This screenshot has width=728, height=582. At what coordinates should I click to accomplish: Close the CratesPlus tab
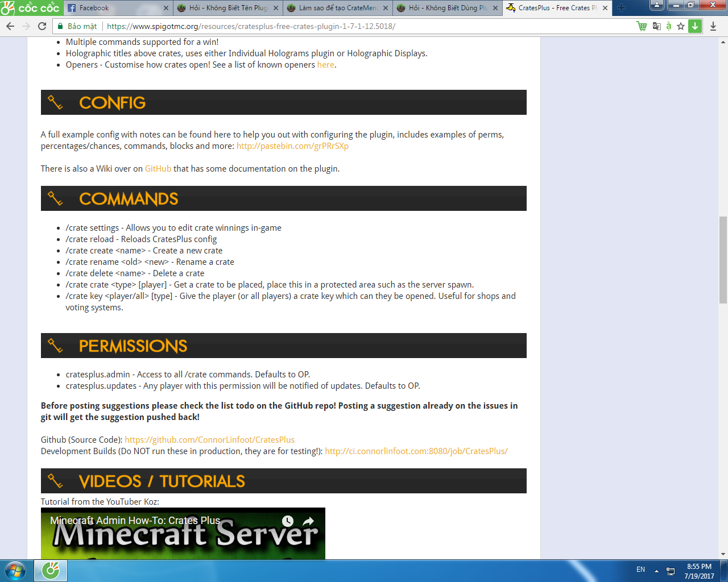pos(605,8)
